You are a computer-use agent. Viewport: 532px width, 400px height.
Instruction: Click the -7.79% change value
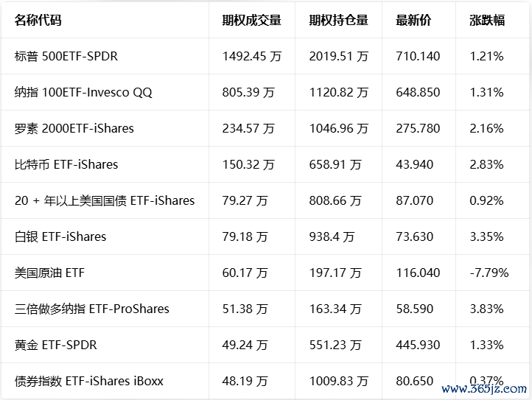pyautogui.click(x=489, y=273)
